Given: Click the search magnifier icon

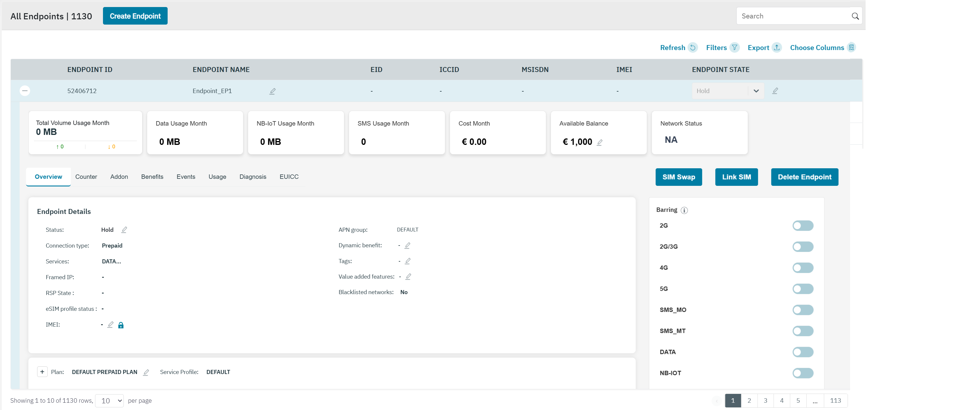Looking at the screenshot, I should pyautogui.click(x=855, y=16).
